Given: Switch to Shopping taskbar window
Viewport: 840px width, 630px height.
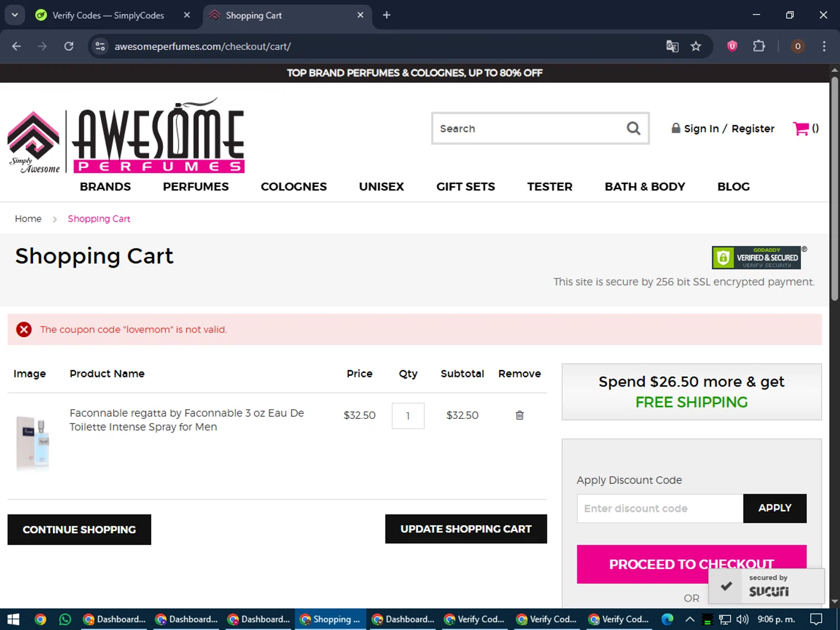Looking at the screenshot, I should [x=330, y=619].
